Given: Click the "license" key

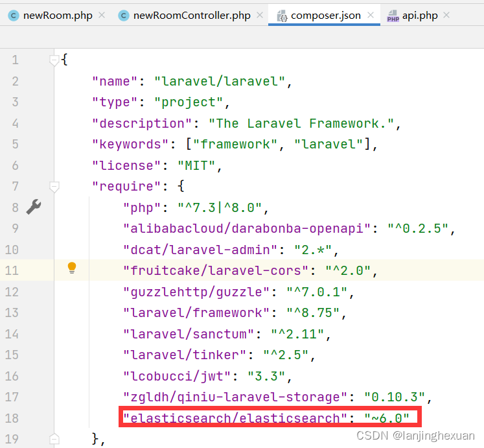Looking at the screenshot, I should (x=126, y=165).
